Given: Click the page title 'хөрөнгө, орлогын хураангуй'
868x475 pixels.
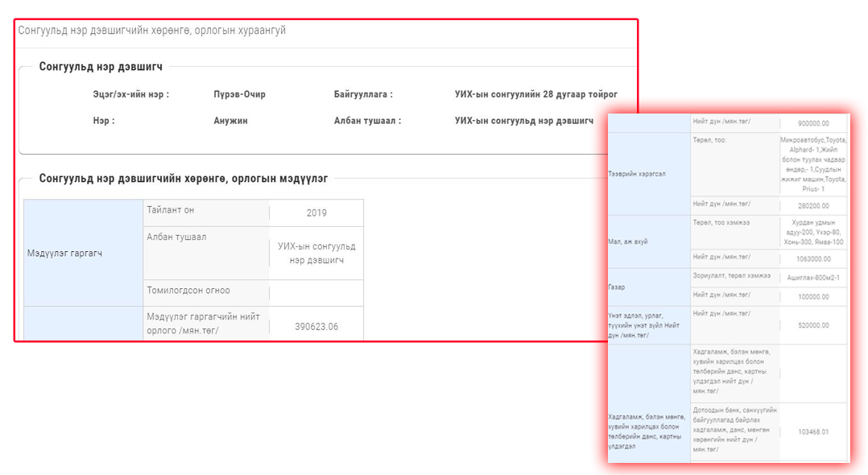Looking at the screenshot, I should coord(152,31).
